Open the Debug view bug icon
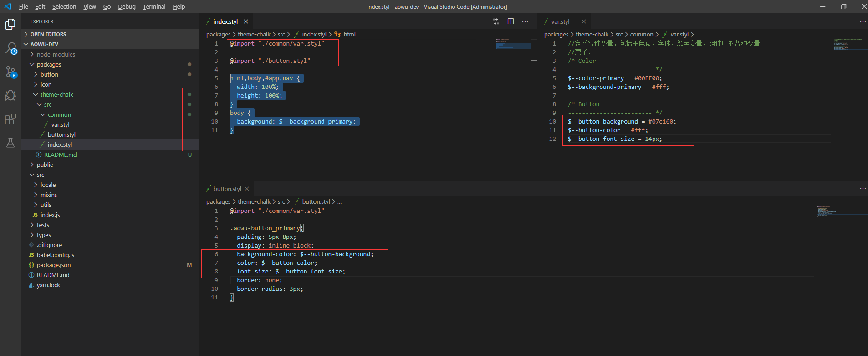 coord(10,95)
